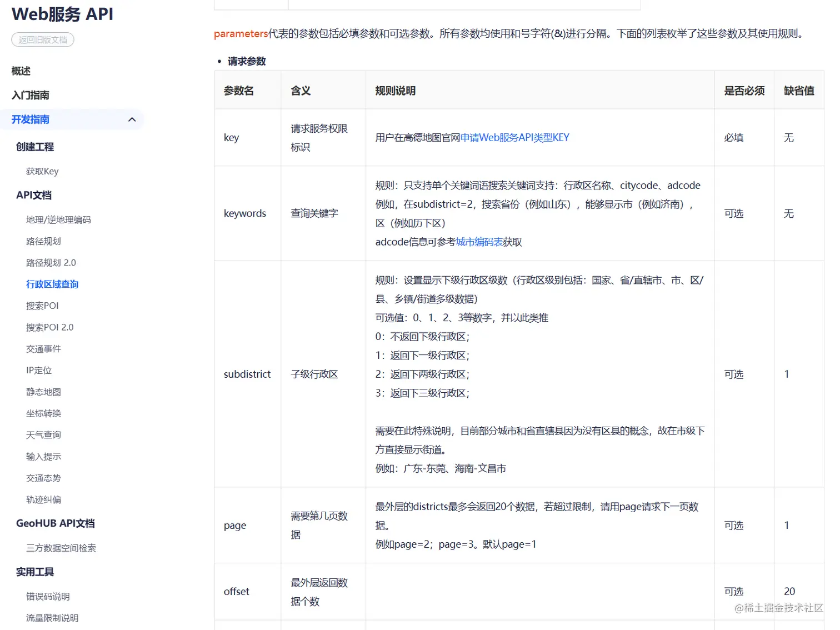Open 地理/逆地理编码 documentation

pyautogui.click(x=58, y=220)
